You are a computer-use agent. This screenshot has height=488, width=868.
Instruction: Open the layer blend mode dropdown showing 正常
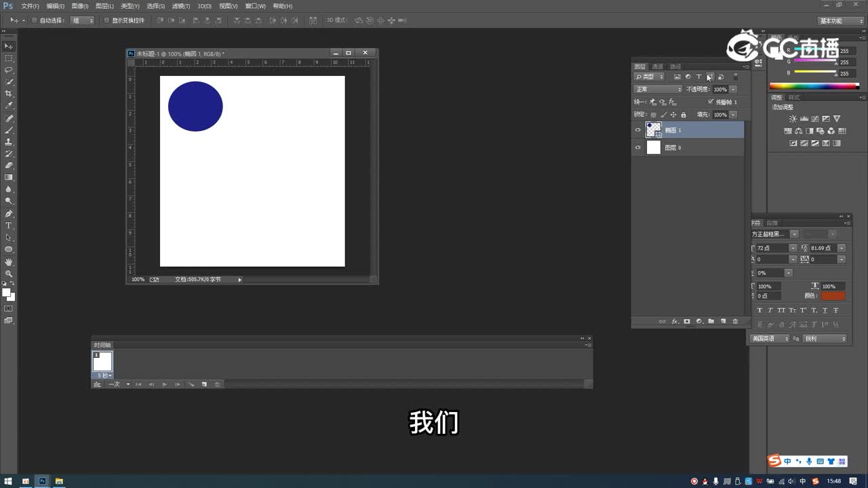657,89
